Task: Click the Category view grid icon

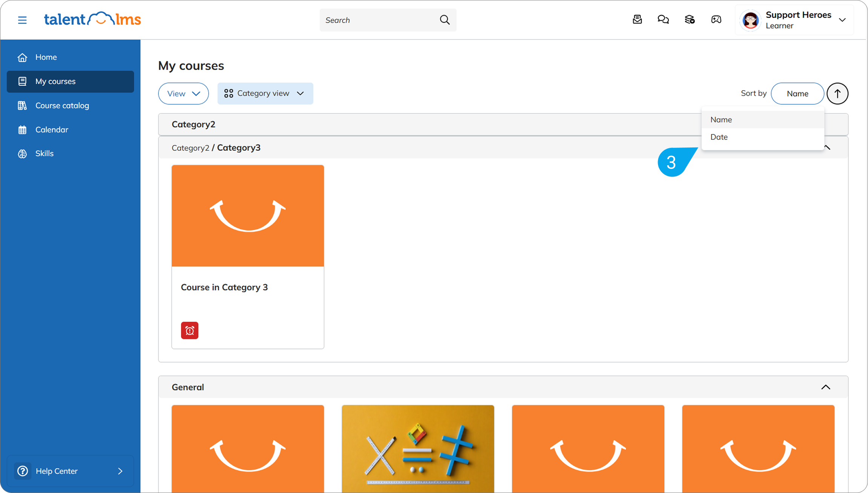Action: (x=229, y=94)
